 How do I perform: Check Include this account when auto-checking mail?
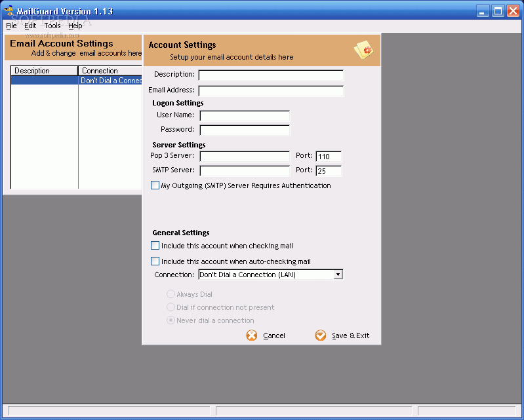point(155,261)
